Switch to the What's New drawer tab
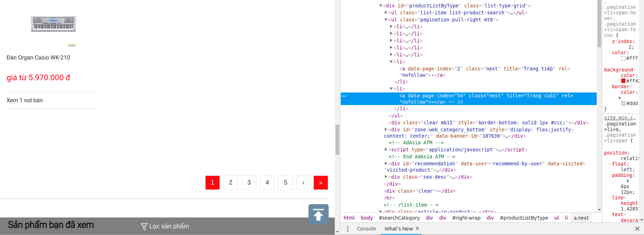This screenshot has width=644, height=235. coord(398,229)
